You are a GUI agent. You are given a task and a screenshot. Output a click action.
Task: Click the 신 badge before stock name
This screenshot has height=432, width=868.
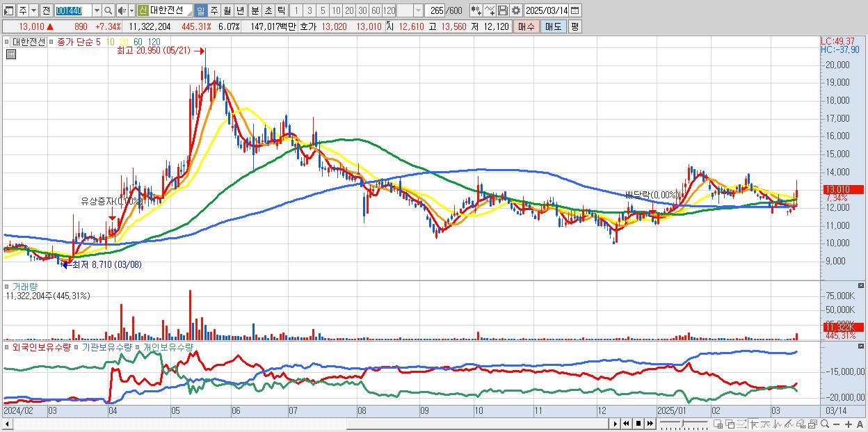click(x=143, y=10)
